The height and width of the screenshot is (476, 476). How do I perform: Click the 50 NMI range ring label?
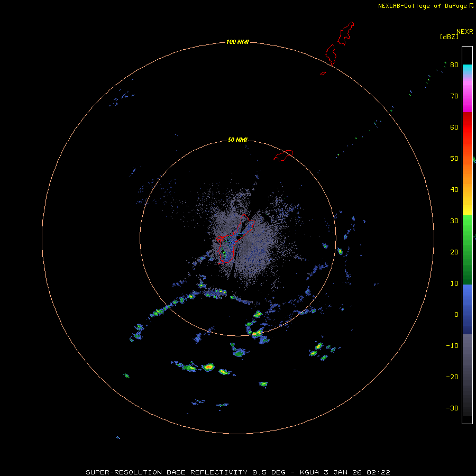click(x=237, y=140)
